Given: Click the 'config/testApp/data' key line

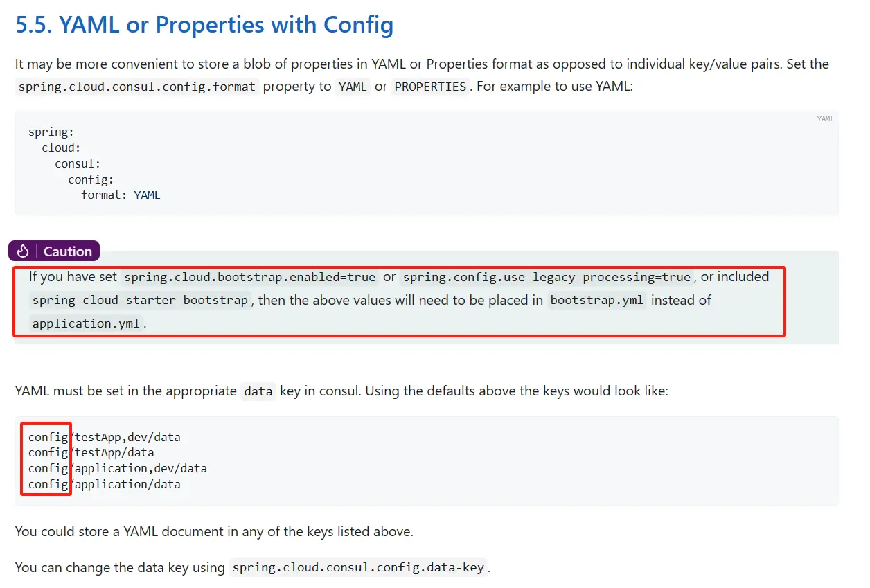Looking at the screenshot, I should [x=91, y=453].
